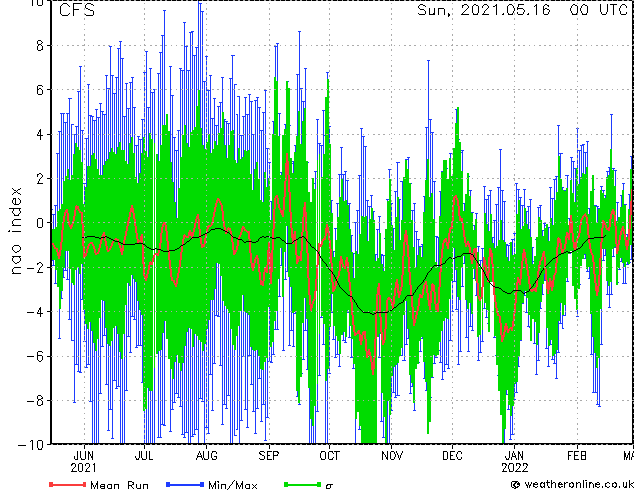
Task: Click the y-axis value 2
Action: point(40,179)
